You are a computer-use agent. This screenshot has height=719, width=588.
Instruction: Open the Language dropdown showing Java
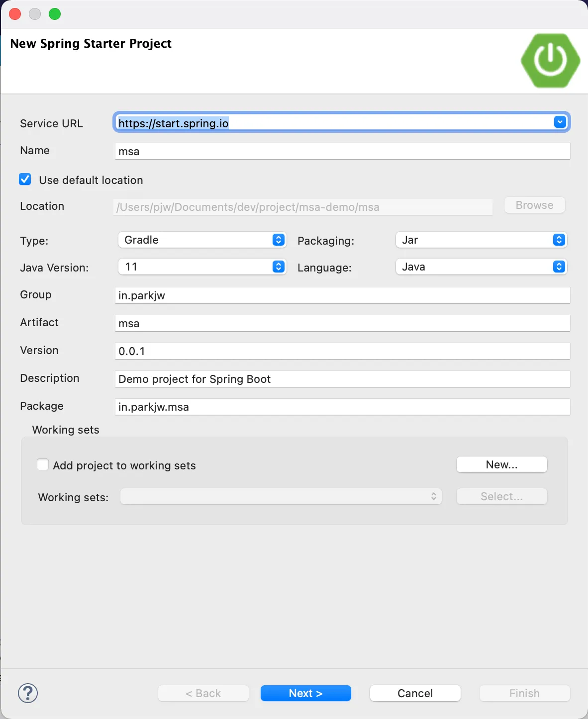tap(481, 267)
